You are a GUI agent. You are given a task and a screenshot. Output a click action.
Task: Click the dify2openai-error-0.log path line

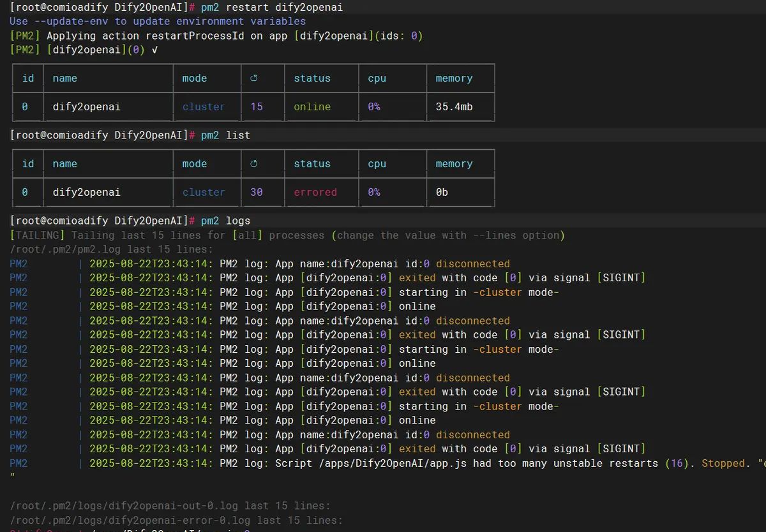pos(176,520)
